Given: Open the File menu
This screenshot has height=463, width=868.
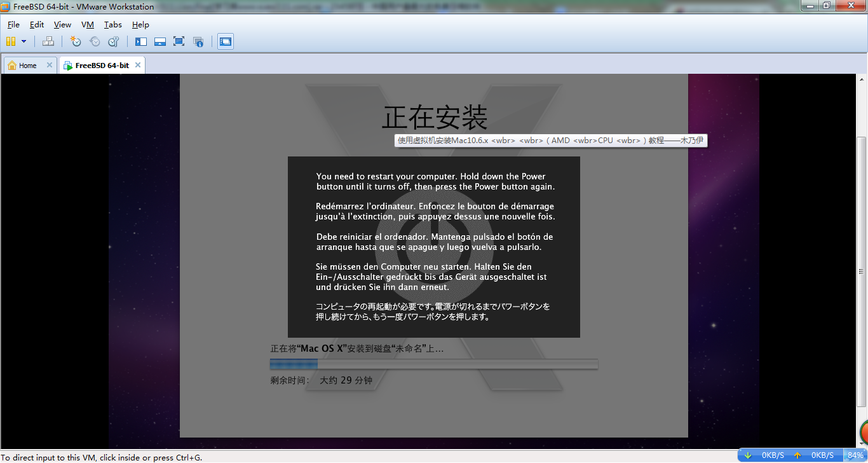Looking at the screenshot, I should pyautogui.click(x=13, y=25).
